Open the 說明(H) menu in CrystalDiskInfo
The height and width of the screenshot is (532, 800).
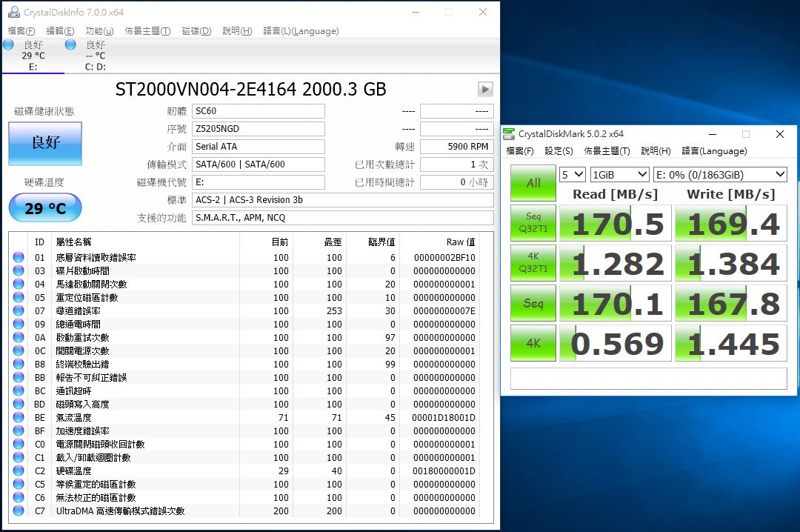(237, 31)
